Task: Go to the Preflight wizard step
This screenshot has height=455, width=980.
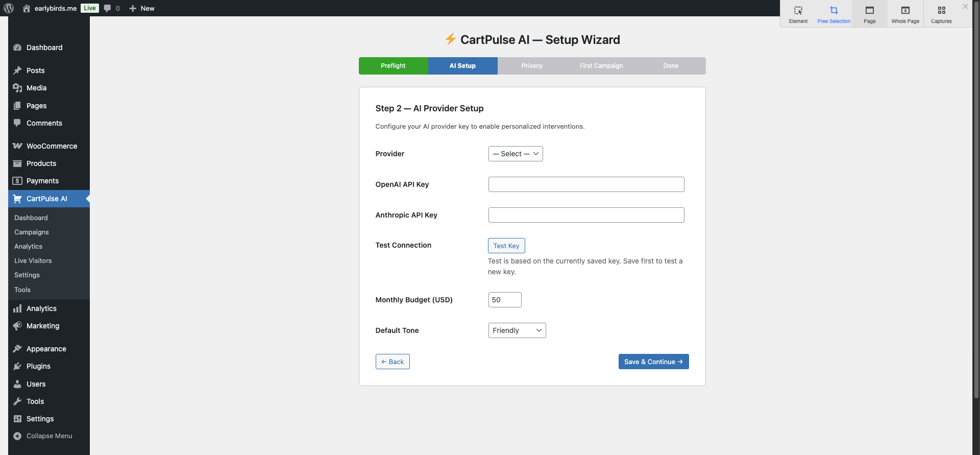Action: point(393,66)
